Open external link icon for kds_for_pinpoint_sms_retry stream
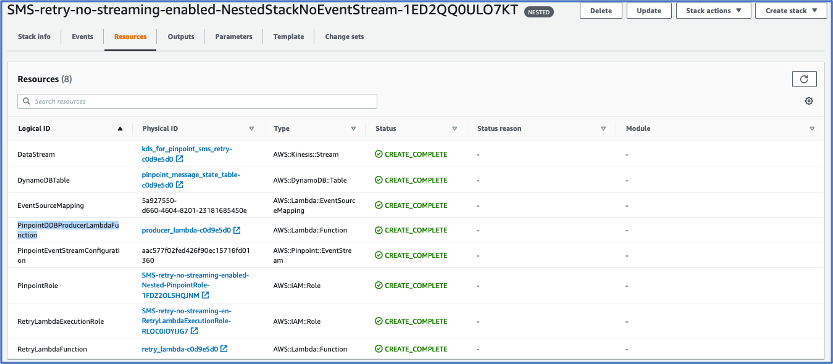The height and width of the screenshot is (364, 833). point(180,159)
